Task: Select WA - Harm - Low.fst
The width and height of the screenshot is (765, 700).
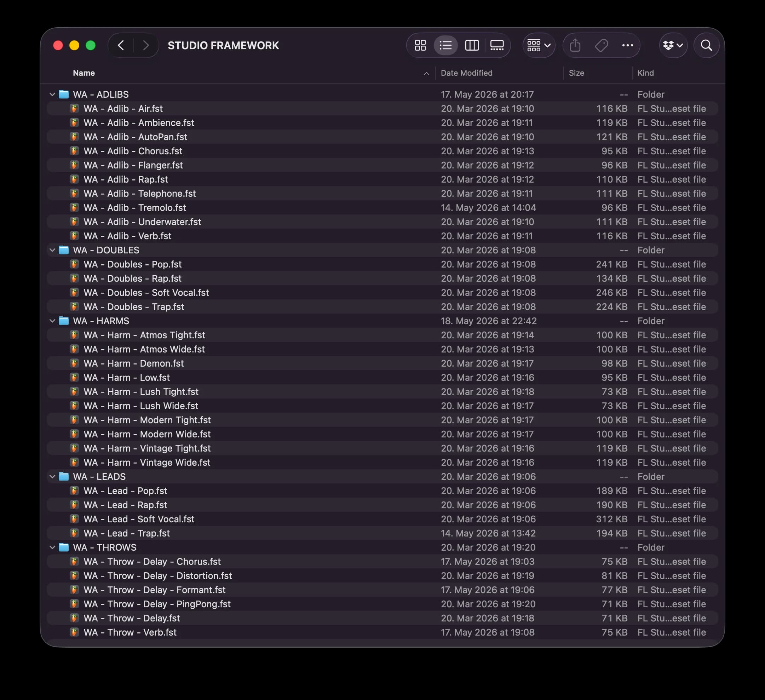Action: tap(382, 377)
